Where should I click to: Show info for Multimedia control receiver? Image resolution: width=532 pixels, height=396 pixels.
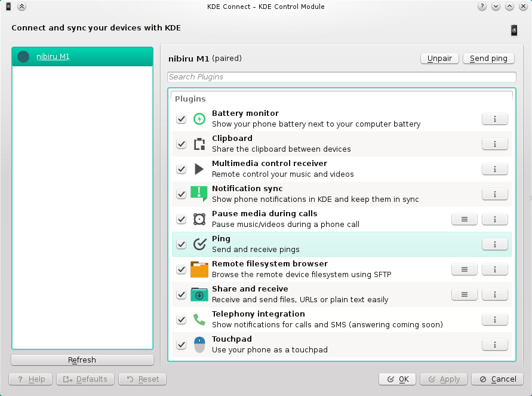coord(494,169)
